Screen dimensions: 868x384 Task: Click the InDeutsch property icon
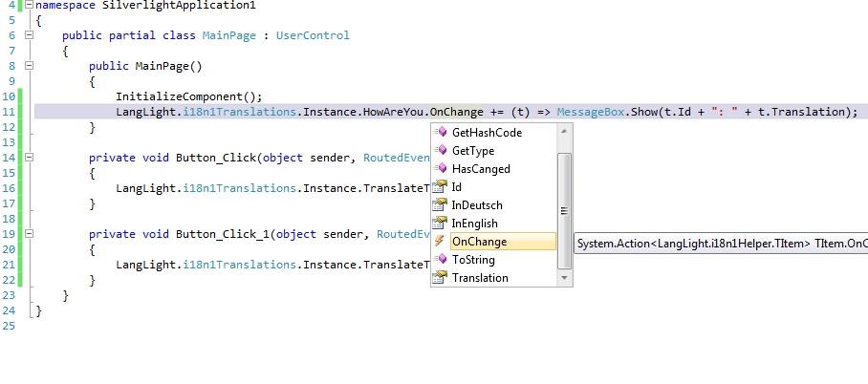tap(441, 205)
